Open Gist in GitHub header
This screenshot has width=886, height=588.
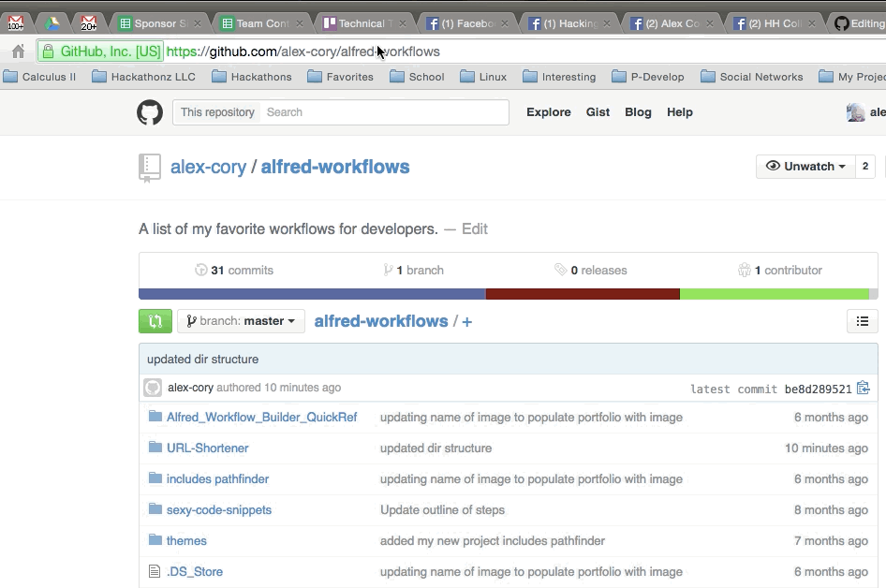pyautogui.click(x=598, y=112)
